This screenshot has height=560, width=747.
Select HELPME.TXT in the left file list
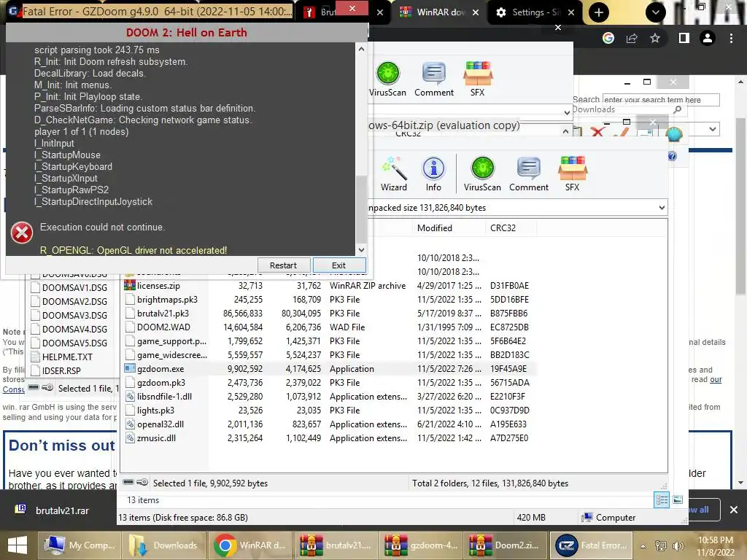tap(62, 357)
